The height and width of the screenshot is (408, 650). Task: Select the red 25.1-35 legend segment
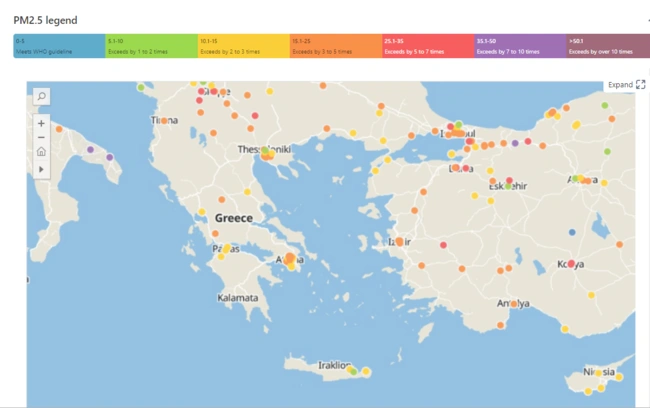pyautogui.click(x=428, y=46)
